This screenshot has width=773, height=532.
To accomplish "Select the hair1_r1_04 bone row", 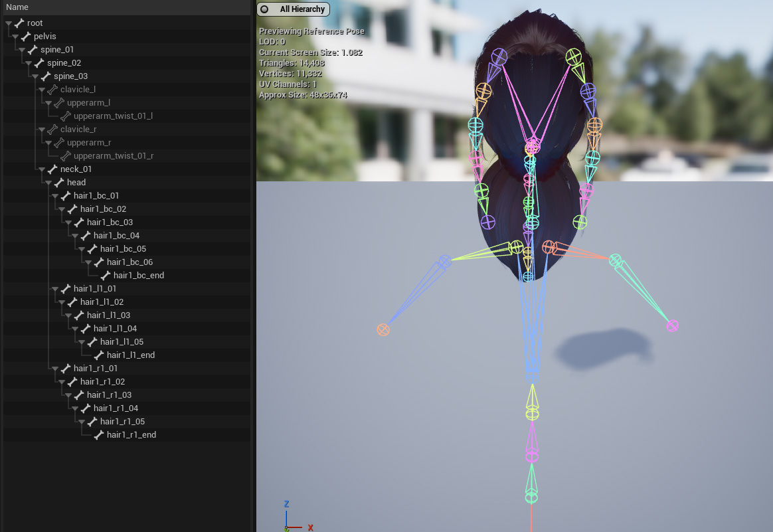I will 127,408.
